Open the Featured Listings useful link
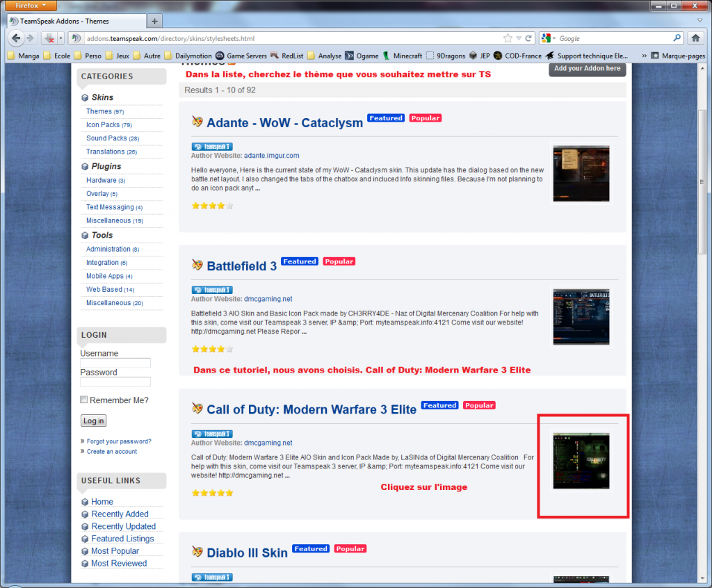 tap(122, 539)
